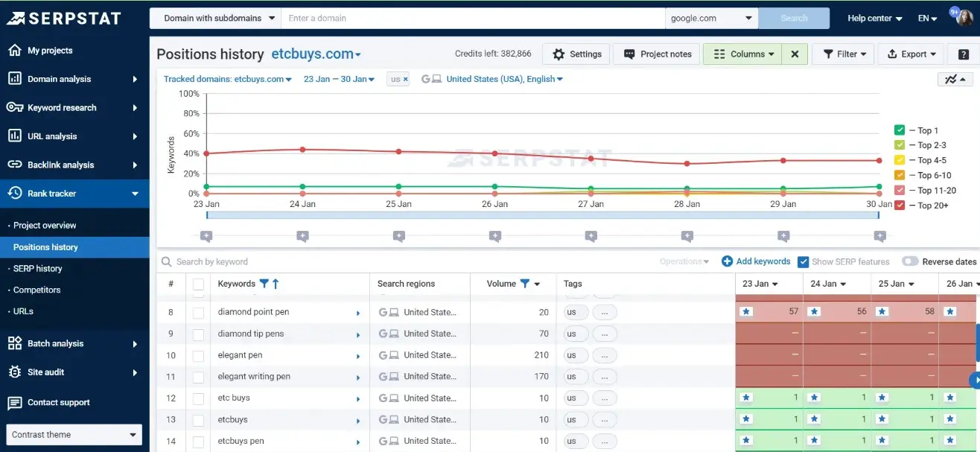Open Export dropdown
980x452 pixels.
(x=911, y=54)
